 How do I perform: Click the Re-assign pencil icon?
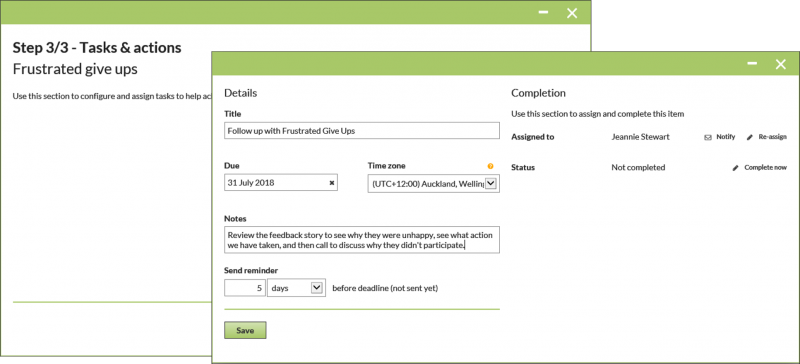click(749, 137)
